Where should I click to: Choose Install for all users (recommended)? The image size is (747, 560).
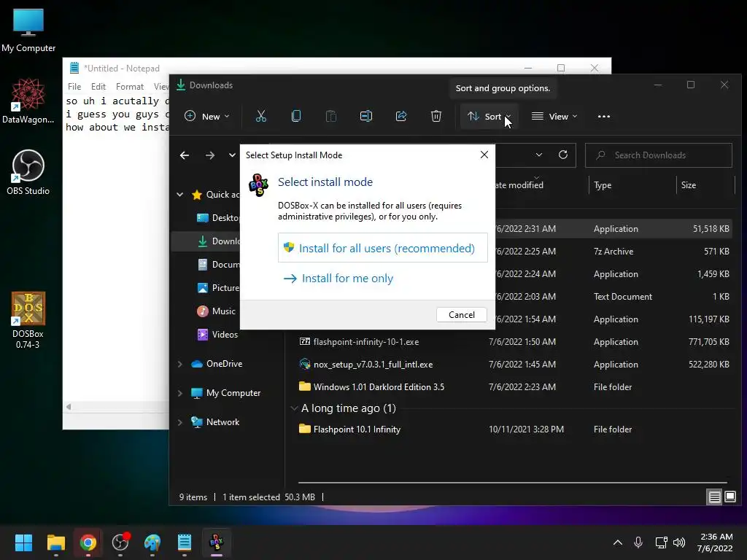[382, 248]
